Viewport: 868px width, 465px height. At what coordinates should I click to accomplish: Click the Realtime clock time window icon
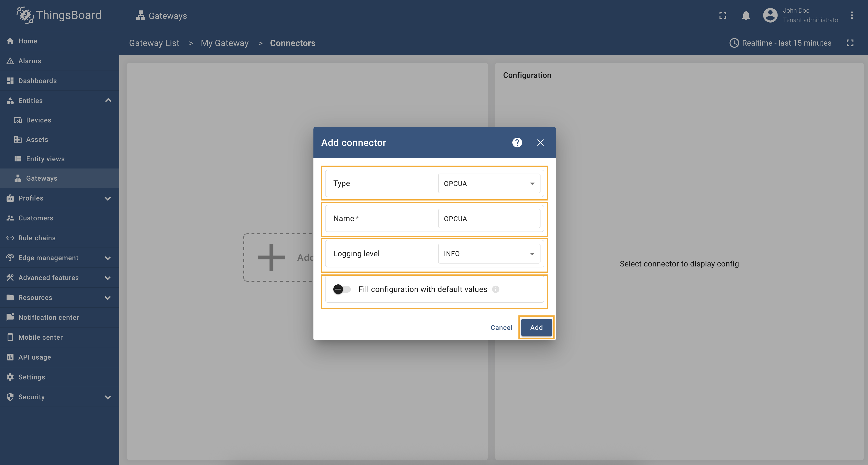pos(734,43)
